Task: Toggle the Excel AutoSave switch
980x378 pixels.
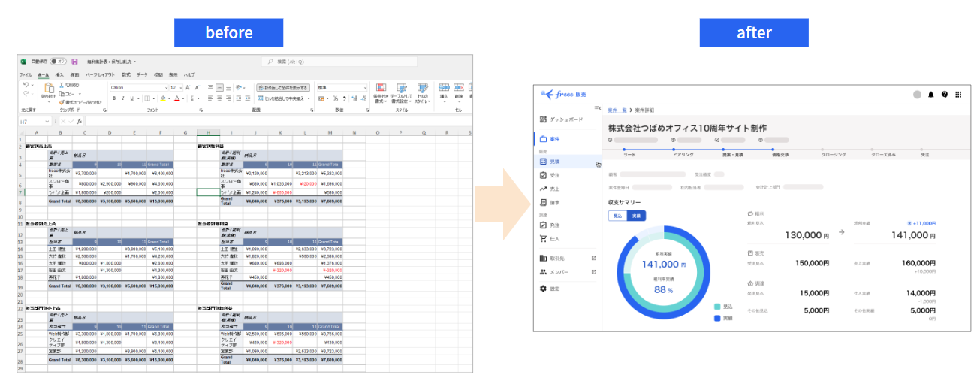Action: tap(58, 62)
